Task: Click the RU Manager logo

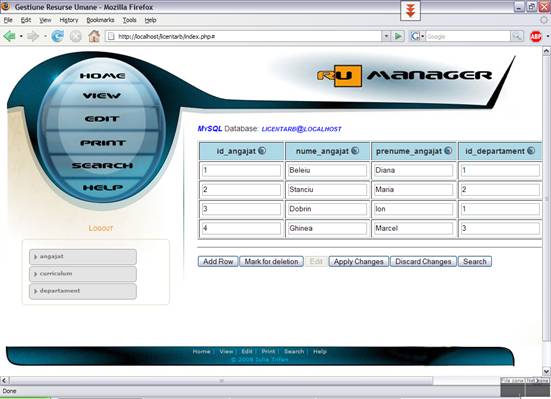Action: 404,76
